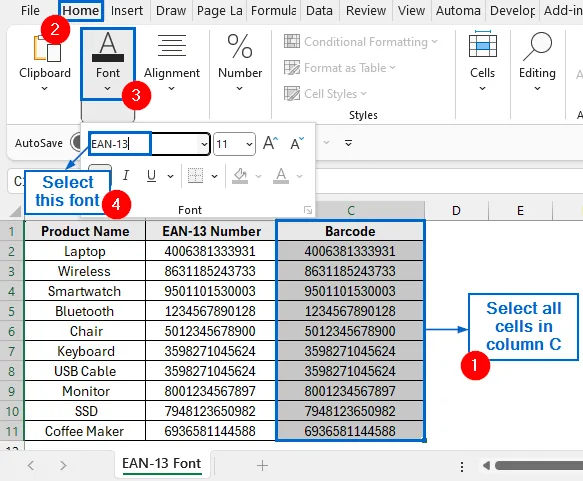Click the Barcode header cell

[350, 231]
